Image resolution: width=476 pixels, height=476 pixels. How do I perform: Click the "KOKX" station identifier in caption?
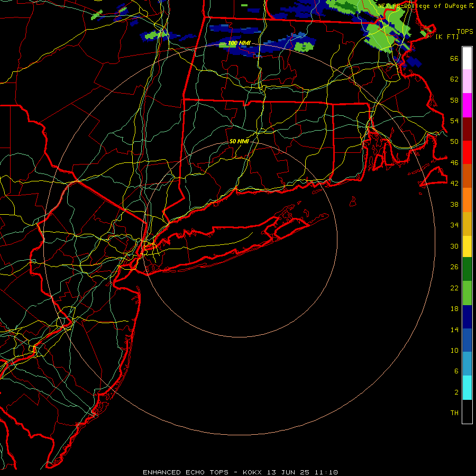252,472
